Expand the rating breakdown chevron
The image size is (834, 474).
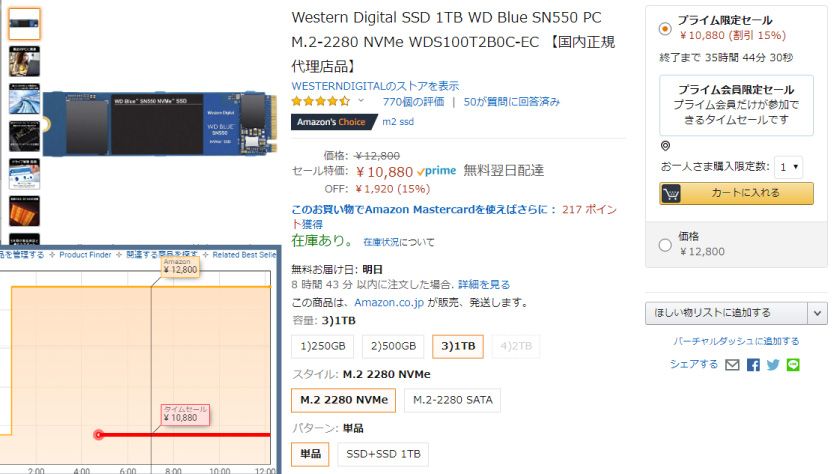[361, 101]
